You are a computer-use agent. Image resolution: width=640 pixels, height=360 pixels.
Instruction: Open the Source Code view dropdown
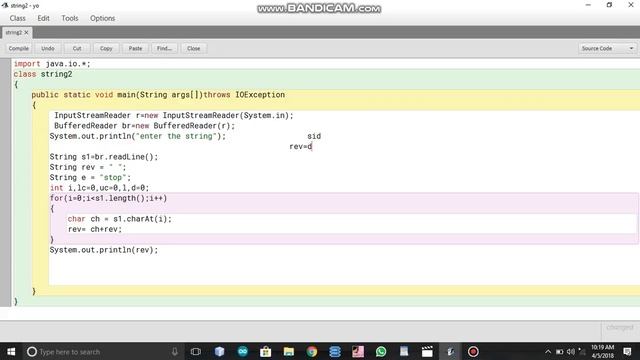(607, 48)
